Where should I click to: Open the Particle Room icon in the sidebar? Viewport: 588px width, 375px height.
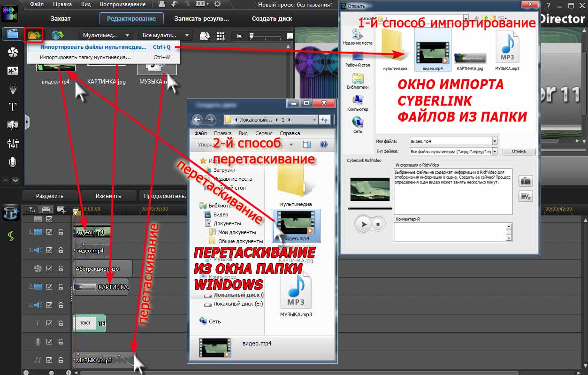tap(13, 89)
